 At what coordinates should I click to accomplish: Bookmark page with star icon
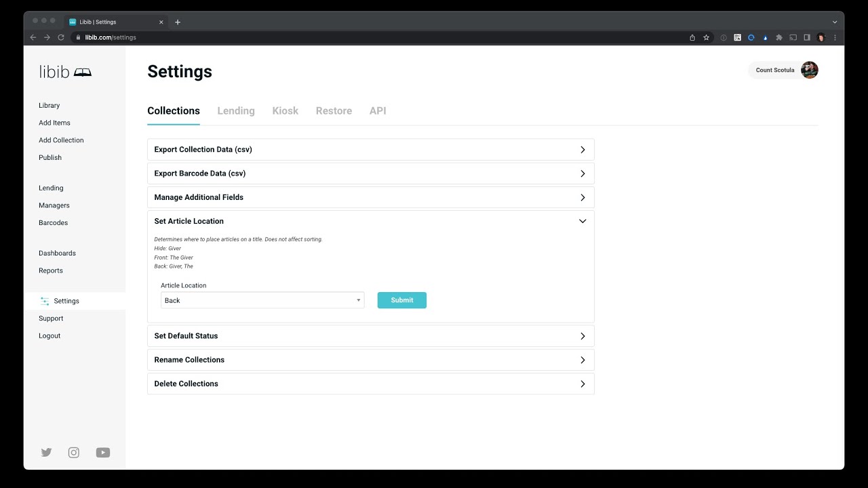click(x=706, y=37)
